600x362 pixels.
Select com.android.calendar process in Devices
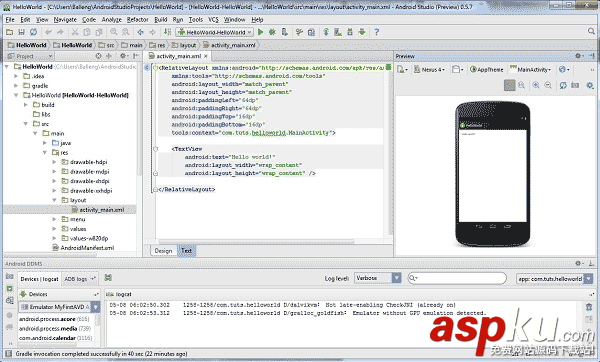[x=56, y=338]
